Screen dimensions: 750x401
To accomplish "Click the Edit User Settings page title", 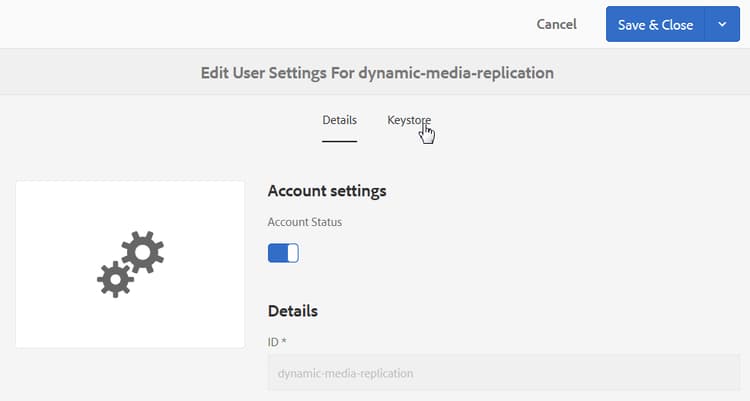I will point(375,73).
